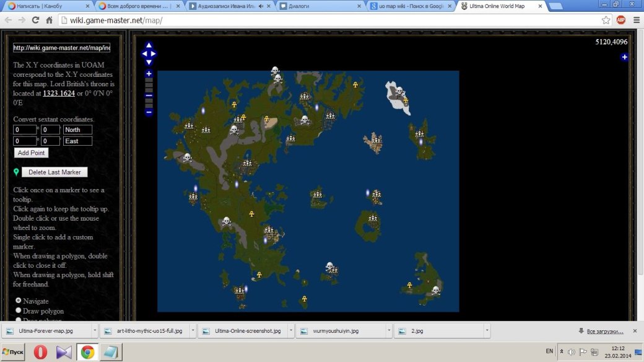Expand options for 2.jpg download

487,331
